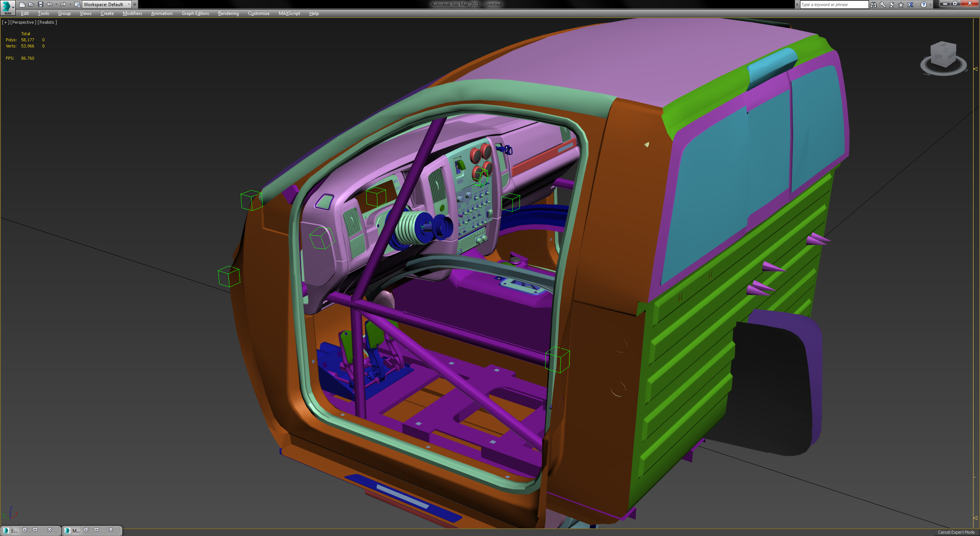Open the Perspective viewport label menu
Viewport: 980px width, 536px height.
click(23, 22)
